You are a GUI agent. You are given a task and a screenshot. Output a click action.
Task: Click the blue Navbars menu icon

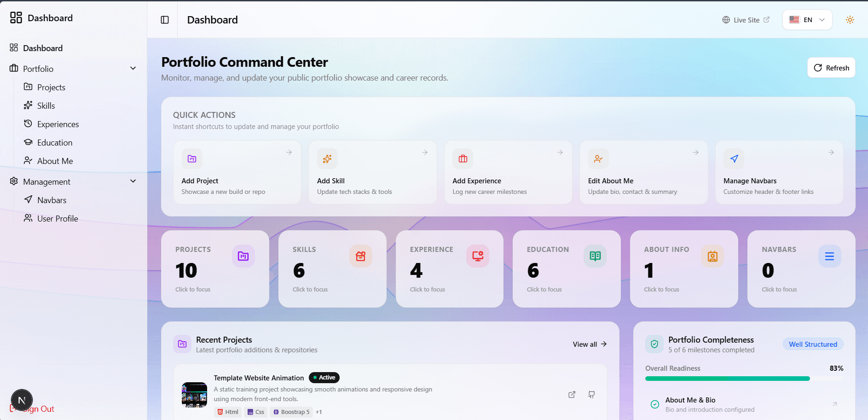click(x=830, y=256)
